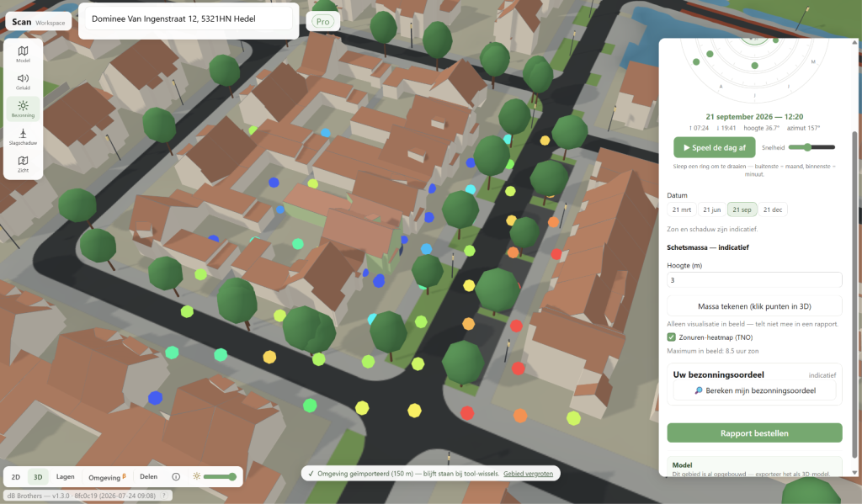Adjust the brightness slider in bottom toolbar
This screenshot has width=862, height=504.
[x=220, y=476]
